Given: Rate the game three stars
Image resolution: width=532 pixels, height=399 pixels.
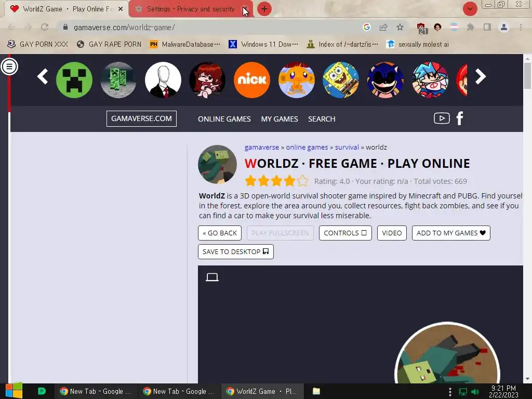Looking at the screenshot, I should click(x=276, y=181).
